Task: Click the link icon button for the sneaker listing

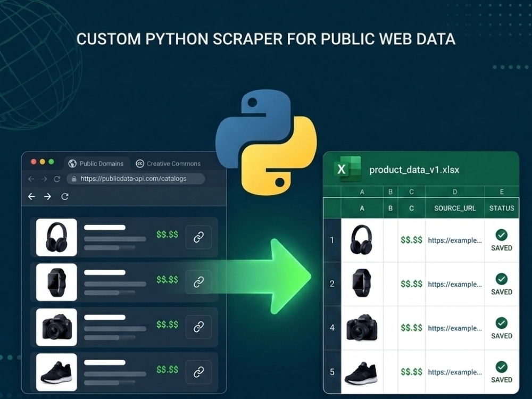Action: click(x=198, y=372)
